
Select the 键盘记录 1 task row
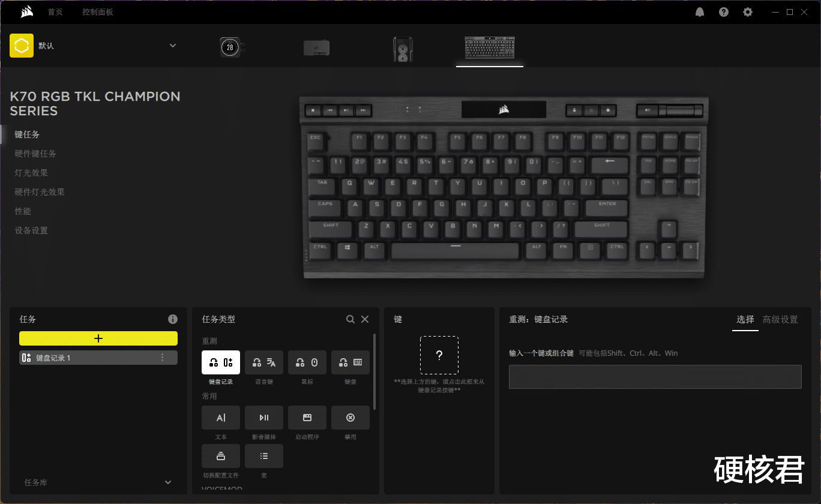[x=98, y=358]
